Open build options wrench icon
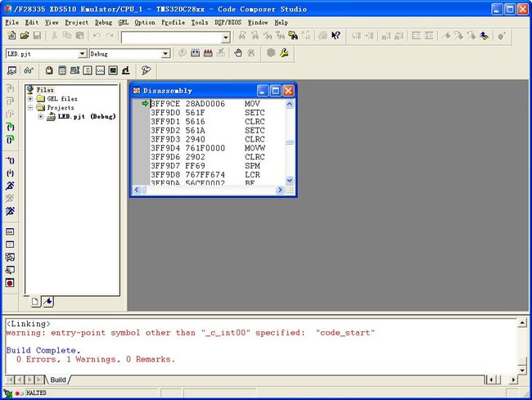Screen dimensions: 532x400 [284, 53]
